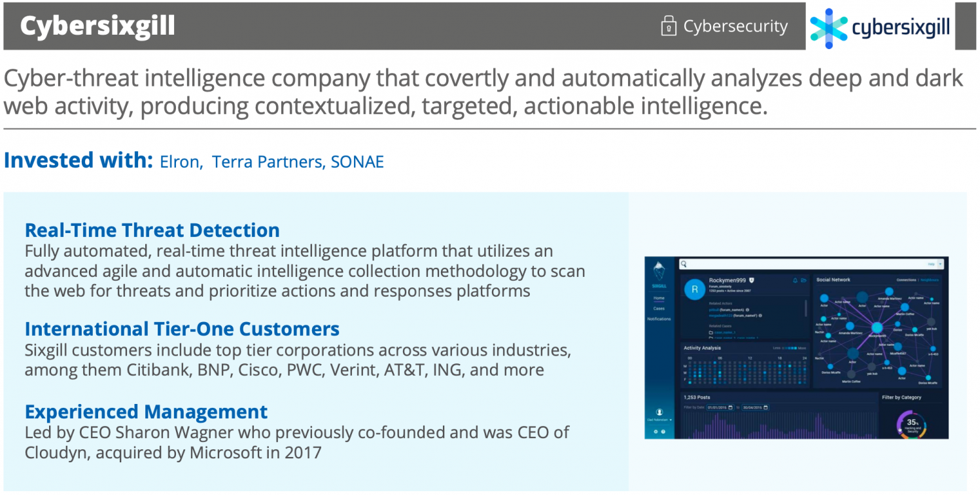Click the padlock icon next to Cybersecurity
The image size is (980, 495).
pos(668,27)
